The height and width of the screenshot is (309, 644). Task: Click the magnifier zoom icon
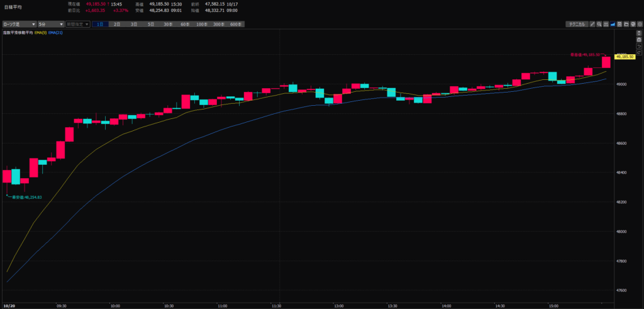[599, 24]
